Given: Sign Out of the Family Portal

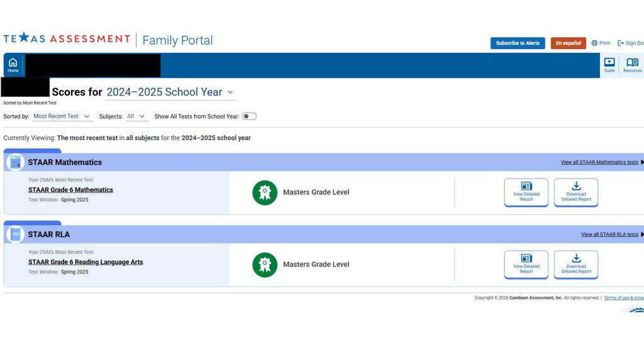Looking at the screenshot, I should pos(631,43).
